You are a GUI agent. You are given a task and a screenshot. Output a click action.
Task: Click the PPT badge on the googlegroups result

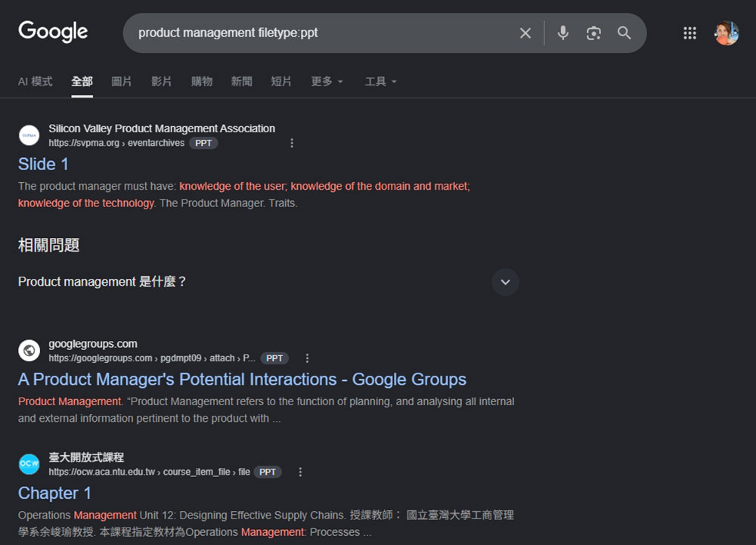[274, 358]
